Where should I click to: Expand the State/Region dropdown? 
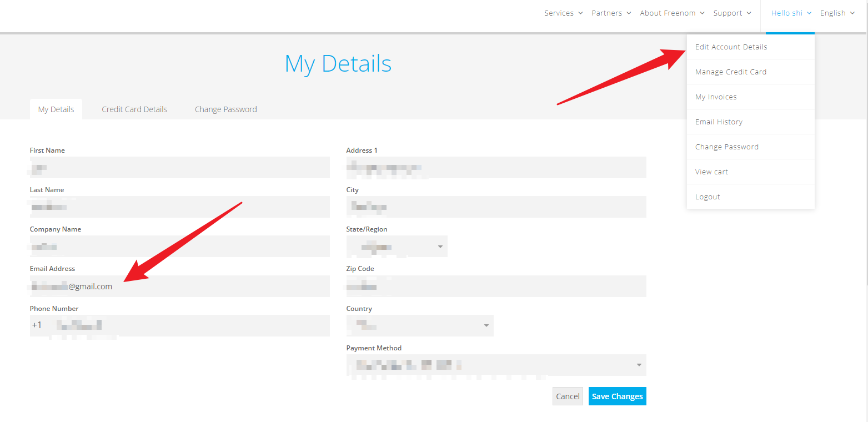(397, 247)
